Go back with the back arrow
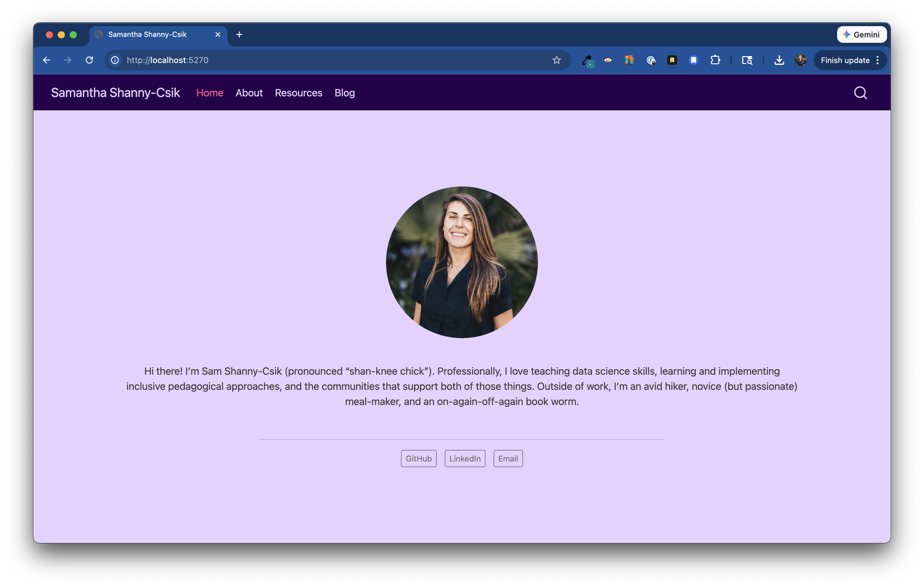The height and width of the screenshot is (587, 924). pyautogui.click(x=47, y=60)
